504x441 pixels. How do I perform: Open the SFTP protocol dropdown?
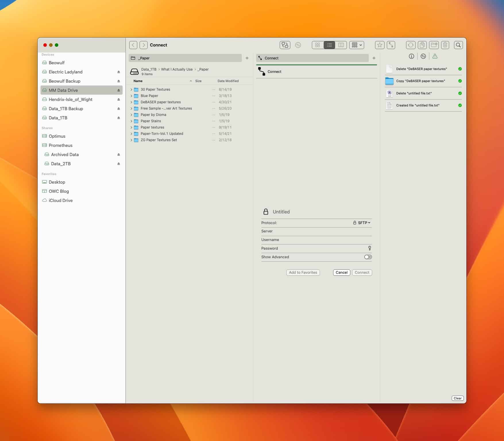362,223
